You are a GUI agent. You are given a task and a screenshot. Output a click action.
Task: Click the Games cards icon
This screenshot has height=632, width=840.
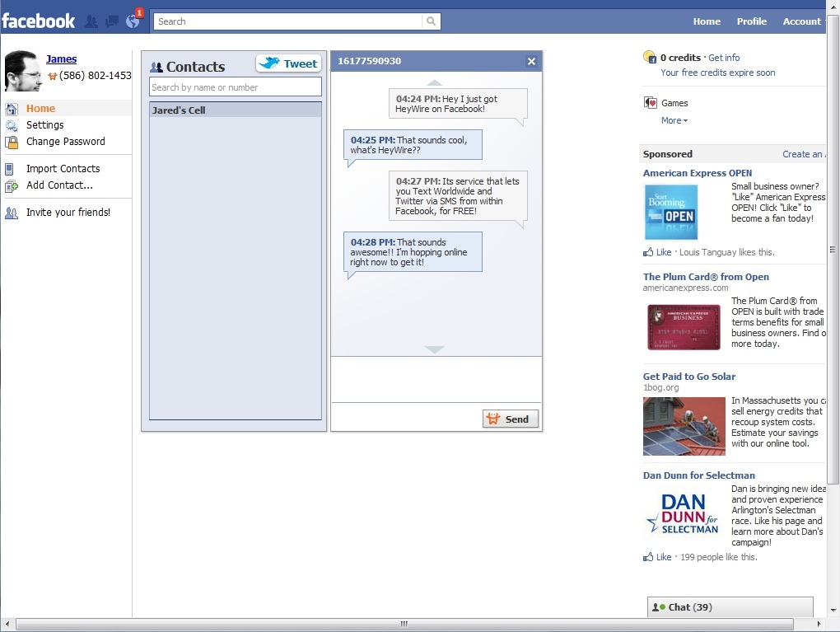[x=651, y=102]
